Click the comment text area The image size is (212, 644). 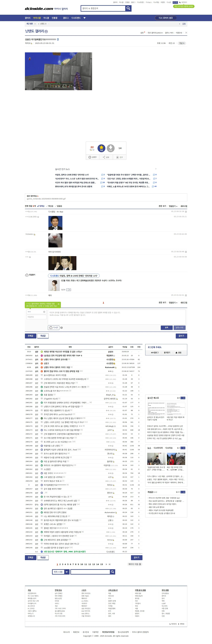tap(117, 317)
